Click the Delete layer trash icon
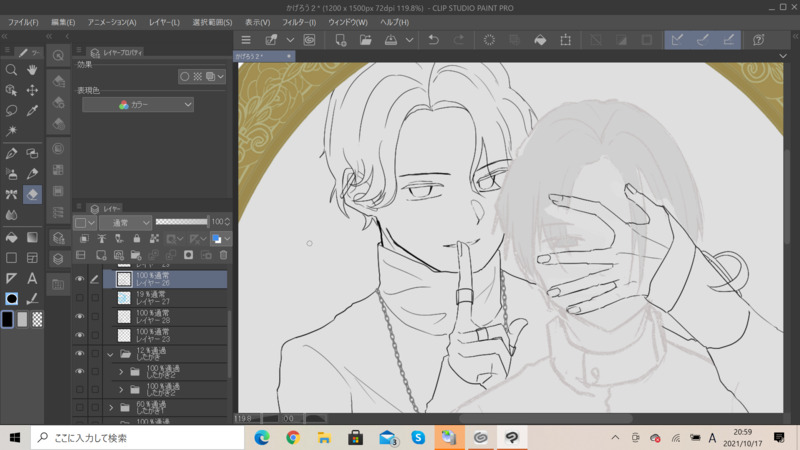 point(223,255)
